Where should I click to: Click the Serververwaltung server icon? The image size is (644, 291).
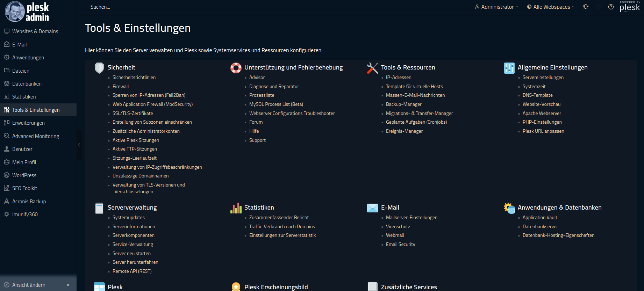(99, 208)
